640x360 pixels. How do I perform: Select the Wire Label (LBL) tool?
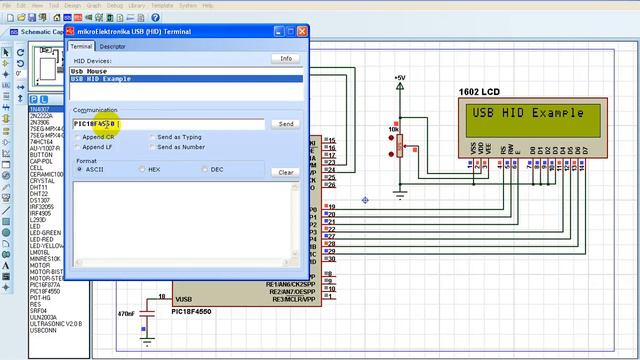6,85
